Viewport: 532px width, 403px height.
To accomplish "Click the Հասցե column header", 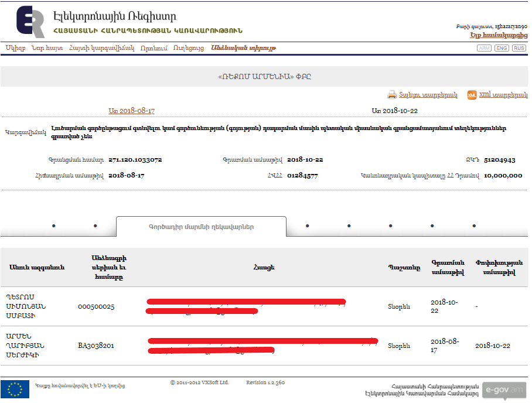I will point(264,267).
